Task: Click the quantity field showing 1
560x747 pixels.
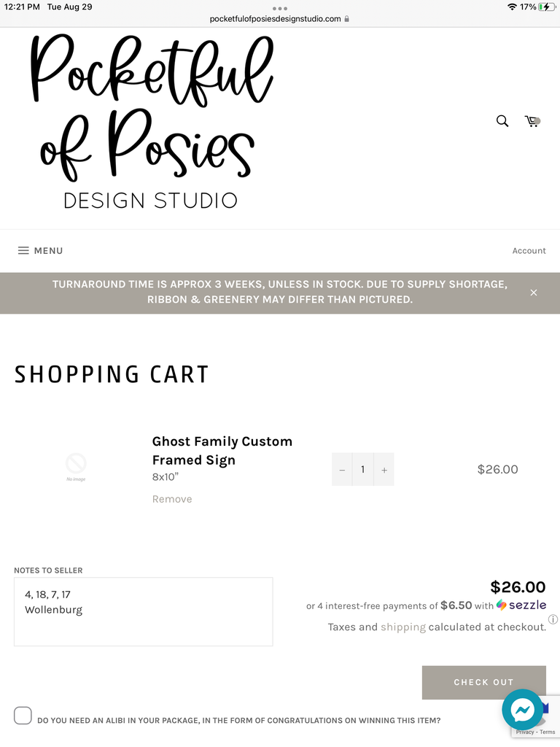Action: tap(363, 470)
